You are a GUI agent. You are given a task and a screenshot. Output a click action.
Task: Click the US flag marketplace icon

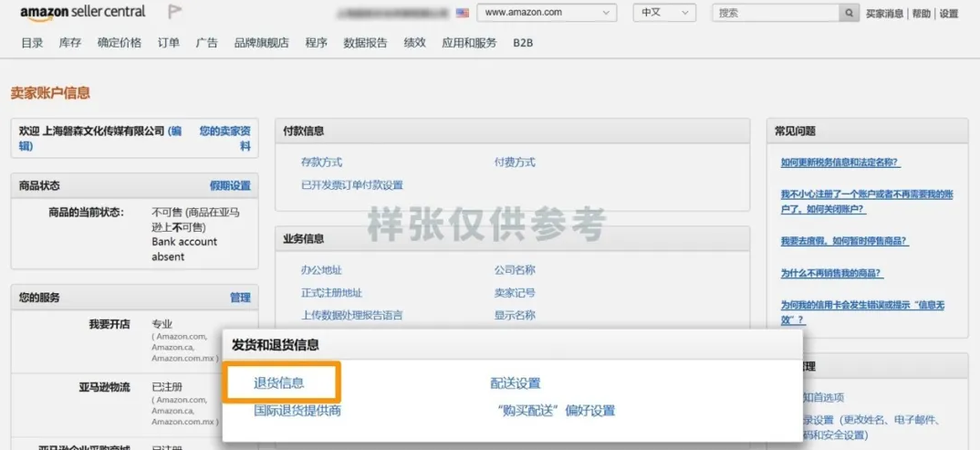[x=463, y=13]
